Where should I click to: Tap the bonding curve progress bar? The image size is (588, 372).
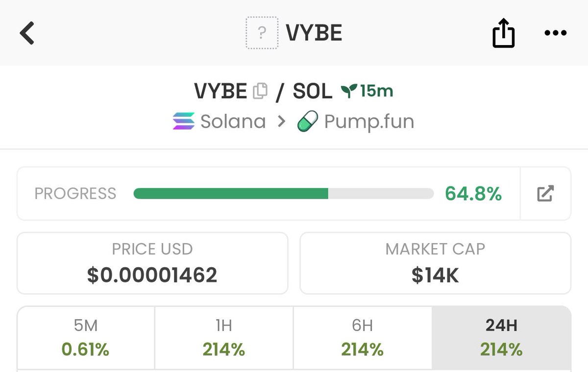click(x=284, y=193)
